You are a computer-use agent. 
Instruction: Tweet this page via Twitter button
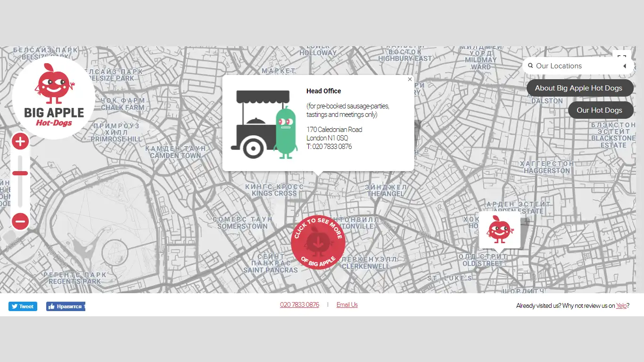click(23, 306)
